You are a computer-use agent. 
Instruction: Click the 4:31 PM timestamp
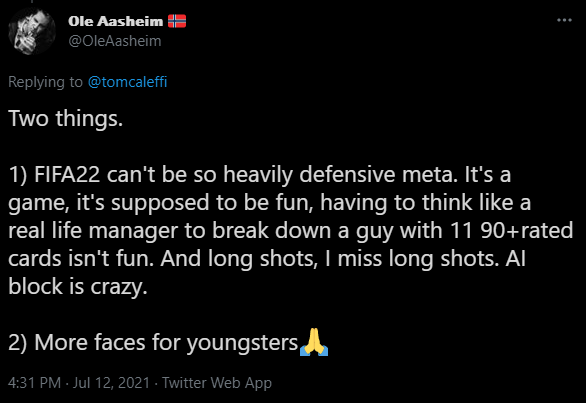coord(34,383)
